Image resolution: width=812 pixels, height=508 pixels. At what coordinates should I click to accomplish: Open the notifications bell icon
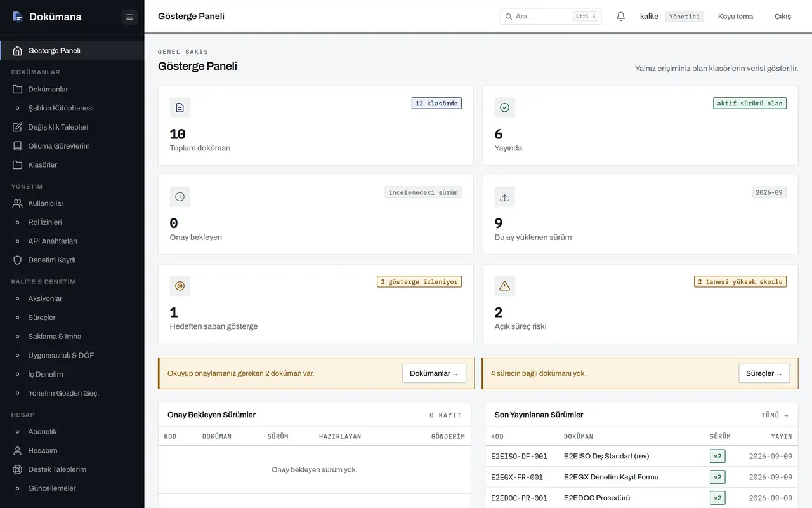(621, 17)
